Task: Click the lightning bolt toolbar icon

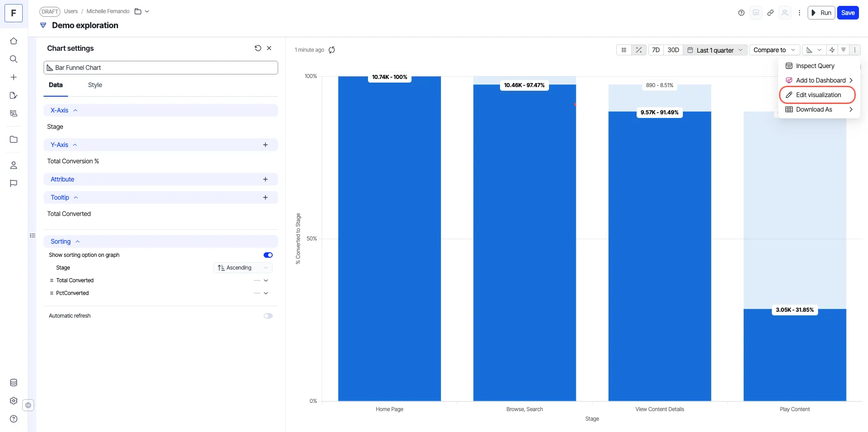Action: (832, 50)
